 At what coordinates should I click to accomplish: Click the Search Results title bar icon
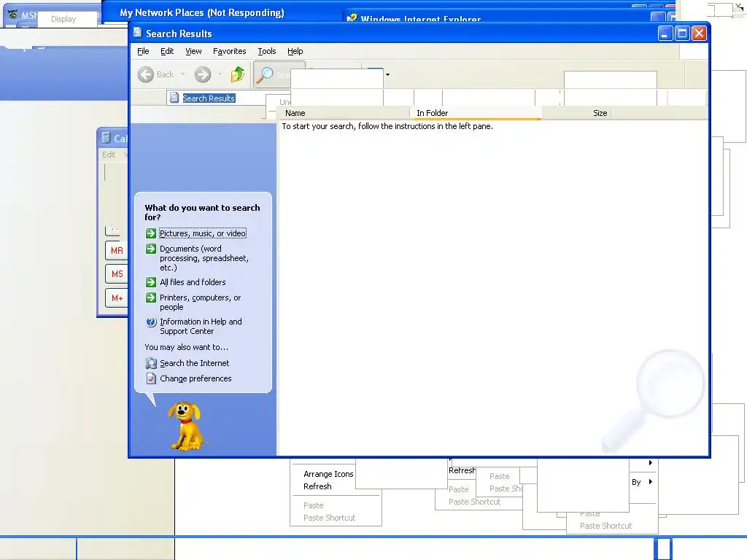(x=138, y=33)
